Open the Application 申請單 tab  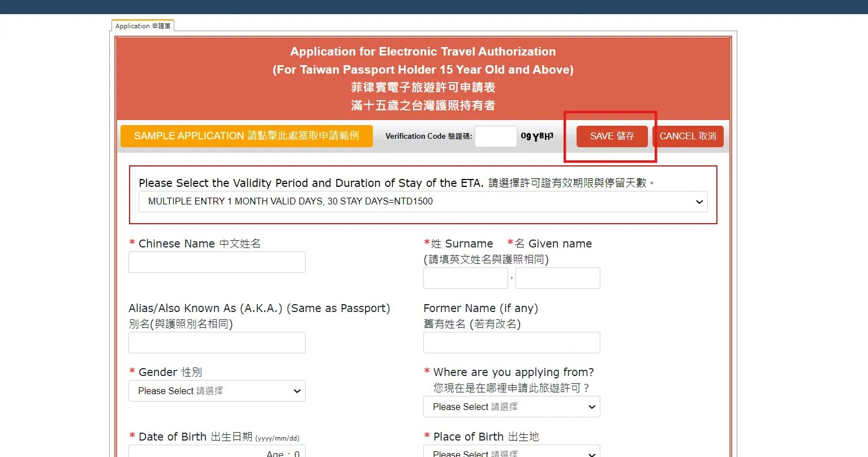tap(143, 26)
